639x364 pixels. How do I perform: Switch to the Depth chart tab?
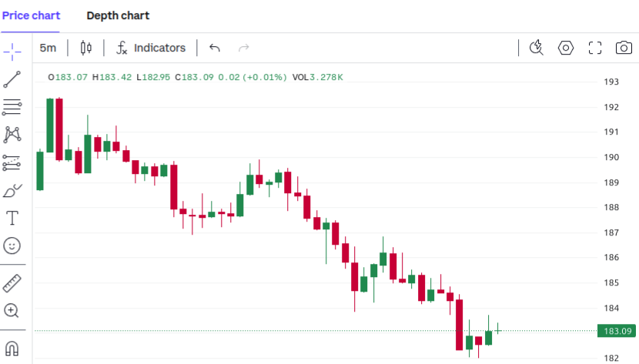[x=118, y=15]
